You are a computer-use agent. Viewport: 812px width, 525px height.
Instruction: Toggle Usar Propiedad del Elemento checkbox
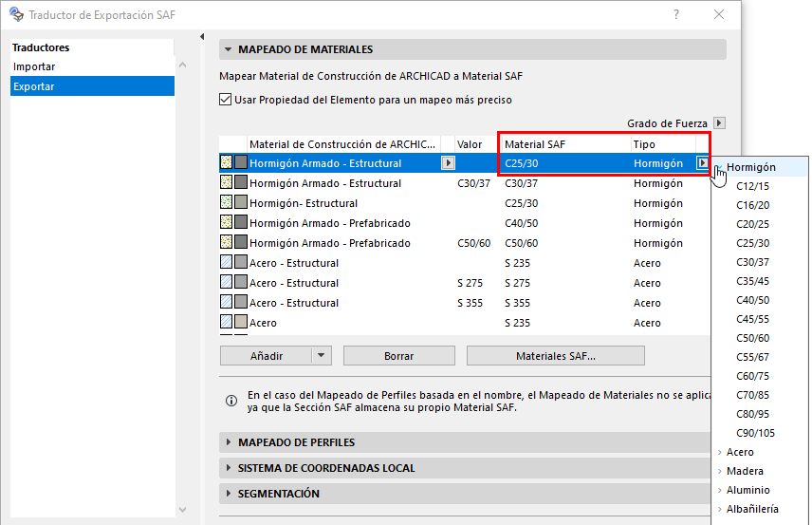coord(225,100)
